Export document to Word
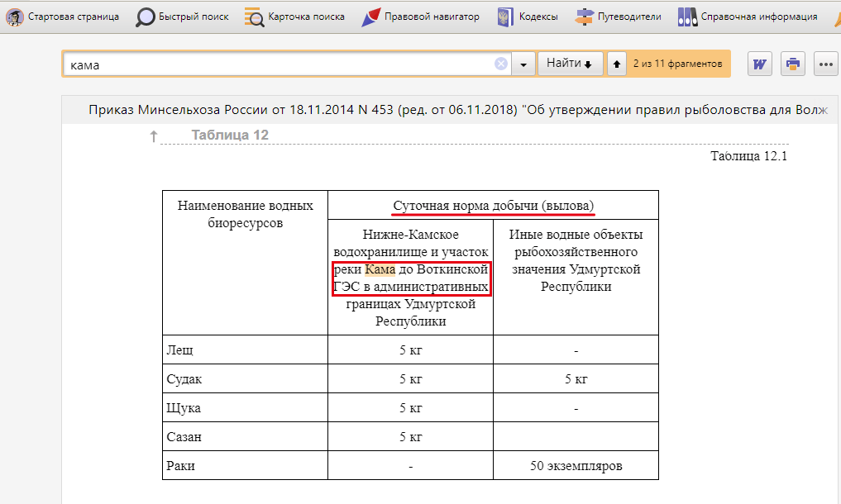841x504 pixels. [759, 64]
